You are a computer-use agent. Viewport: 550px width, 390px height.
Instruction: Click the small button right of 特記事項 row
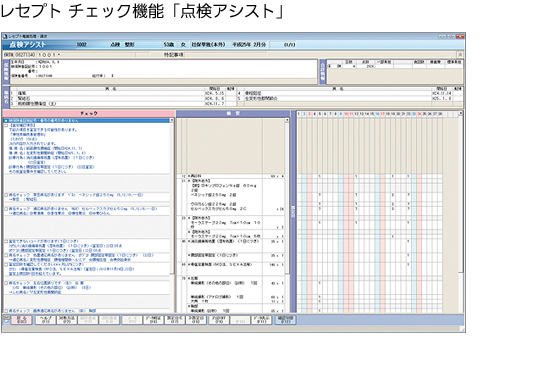click(x=460, y=55)
